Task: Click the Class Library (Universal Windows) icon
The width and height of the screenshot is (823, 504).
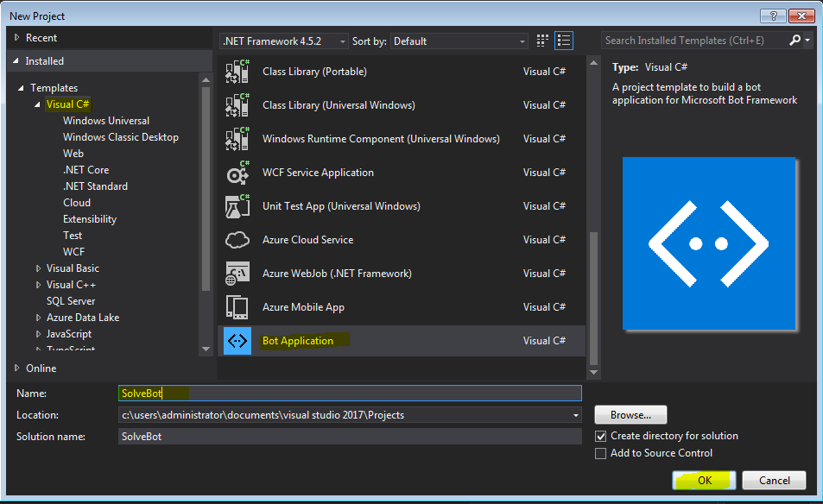Action: [x=237, y=105]
